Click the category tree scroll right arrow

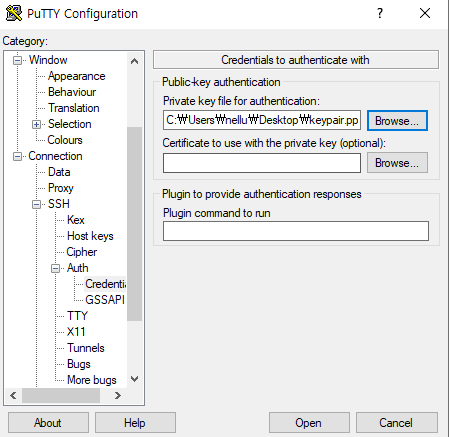click(x=118, y=396)
